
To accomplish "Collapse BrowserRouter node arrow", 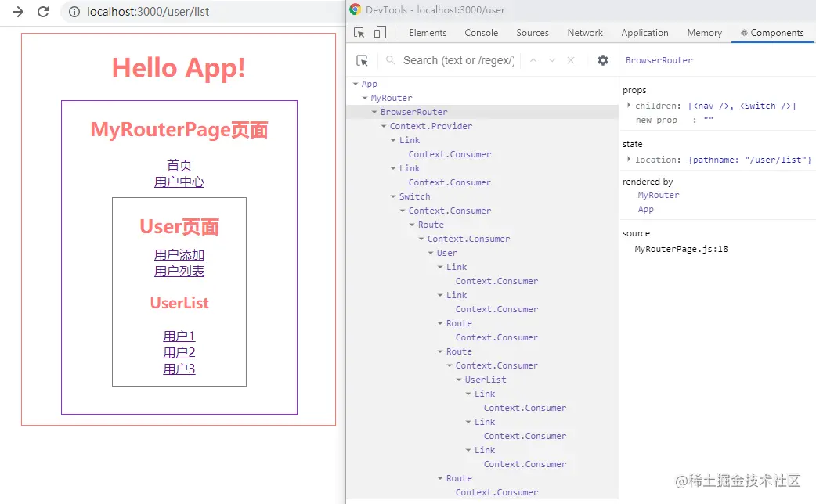I will pyautogui.click(x=374, y=112).
